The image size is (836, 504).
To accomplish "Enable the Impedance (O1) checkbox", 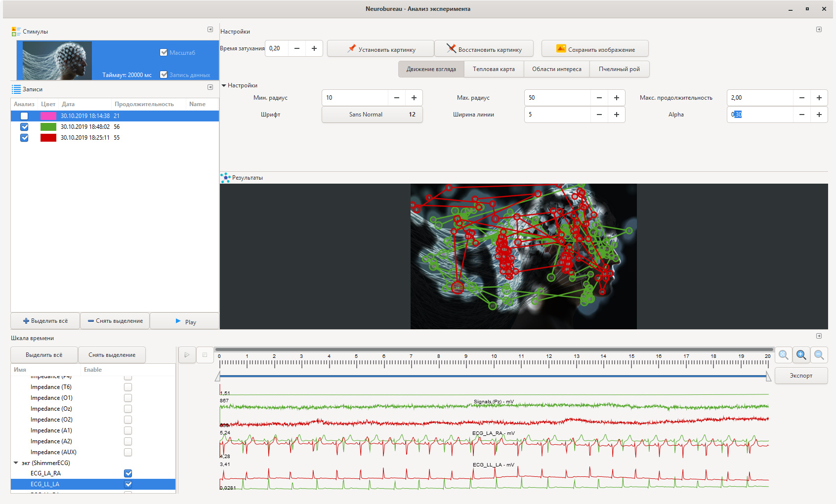I will coord(128,398).
